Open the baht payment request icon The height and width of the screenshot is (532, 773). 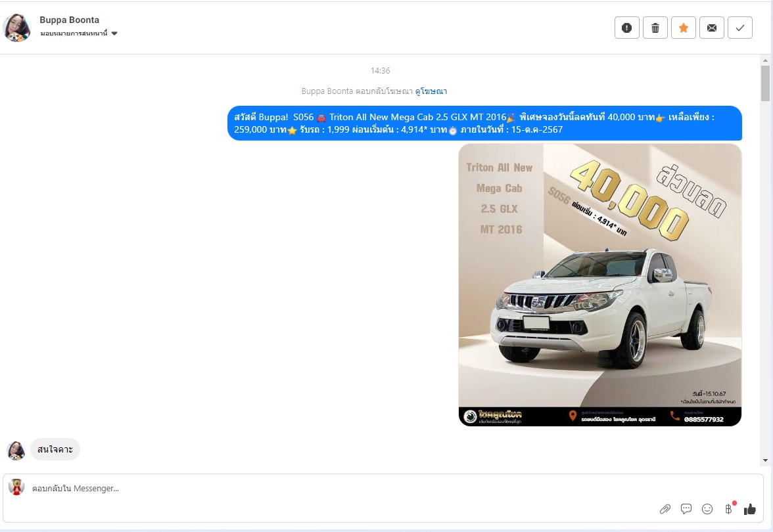[x=729, y=508]
